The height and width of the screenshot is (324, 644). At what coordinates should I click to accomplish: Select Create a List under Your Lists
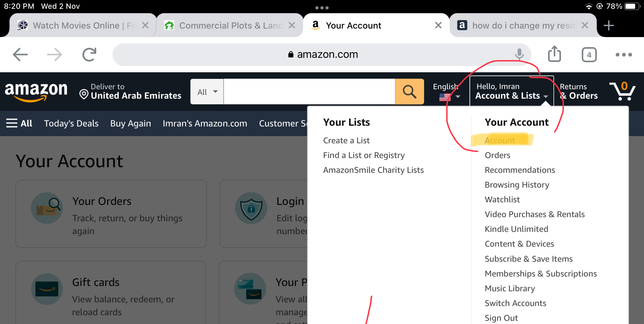click(x=346, y=140)
